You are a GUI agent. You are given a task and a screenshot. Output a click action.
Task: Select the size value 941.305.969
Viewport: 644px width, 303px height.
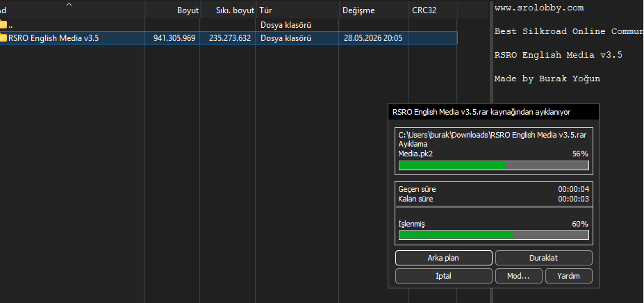(174, 38)
